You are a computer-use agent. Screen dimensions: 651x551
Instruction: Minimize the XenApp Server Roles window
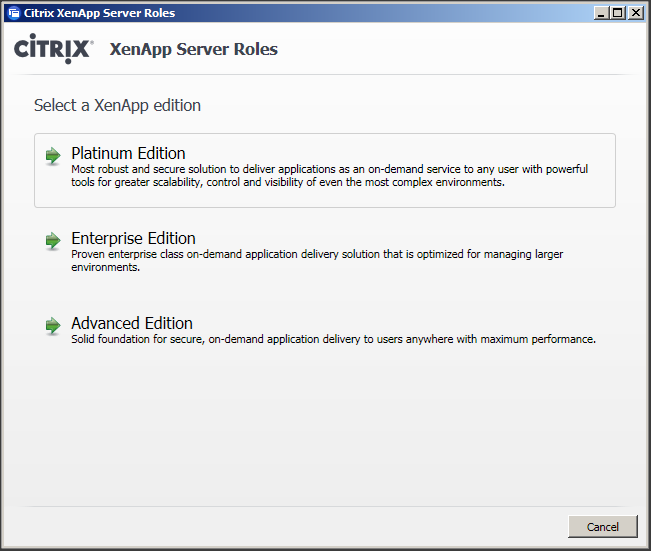[x=601, y=13]
